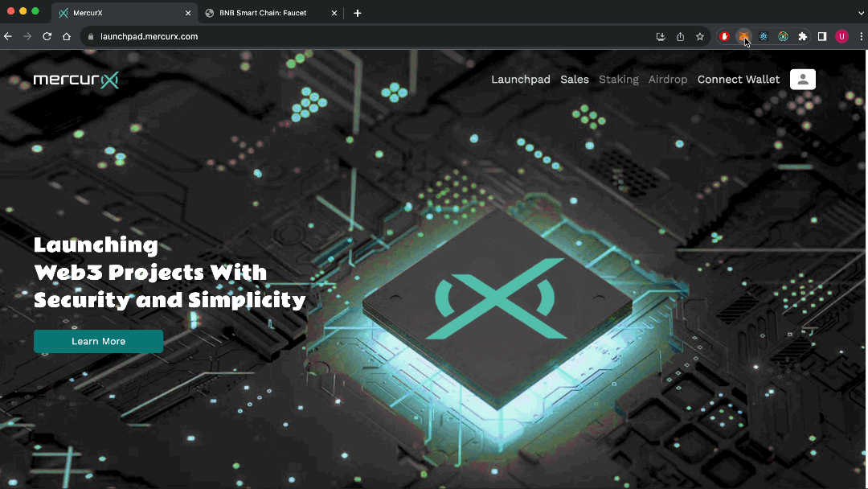Close the MercurX tab
Image resolution: width=868 pixels, height=489 pixels.
point(187,13)
